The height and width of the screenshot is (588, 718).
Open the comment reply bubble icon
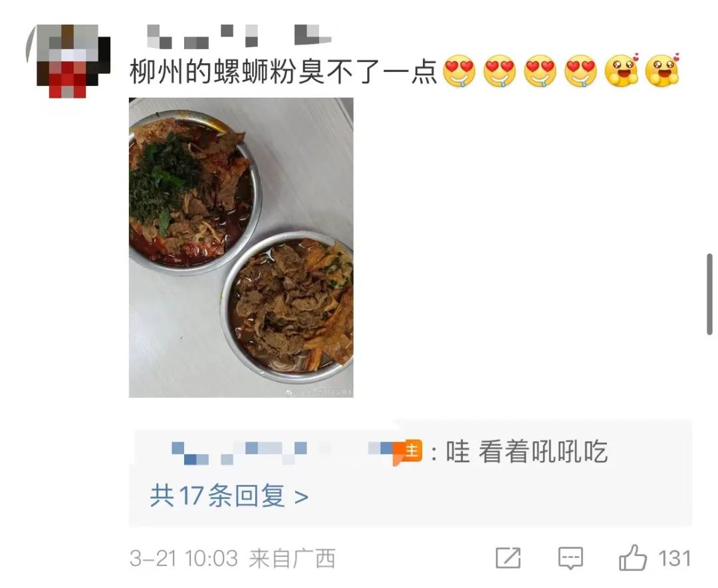click(x=570, y=558)
